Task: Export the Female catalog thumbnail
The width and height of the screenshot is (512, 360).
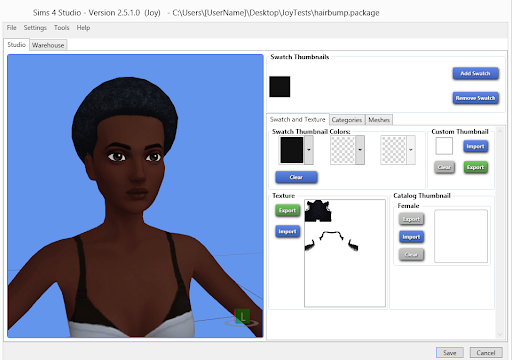Action: pyautogui.click(x=411, y=219)
